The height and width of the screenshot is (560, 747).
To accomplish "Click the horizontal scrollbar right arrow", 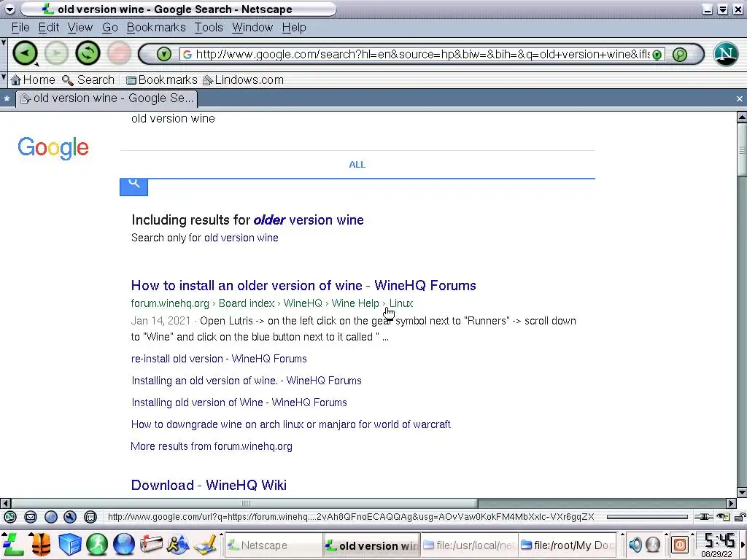I will [731, 503].
